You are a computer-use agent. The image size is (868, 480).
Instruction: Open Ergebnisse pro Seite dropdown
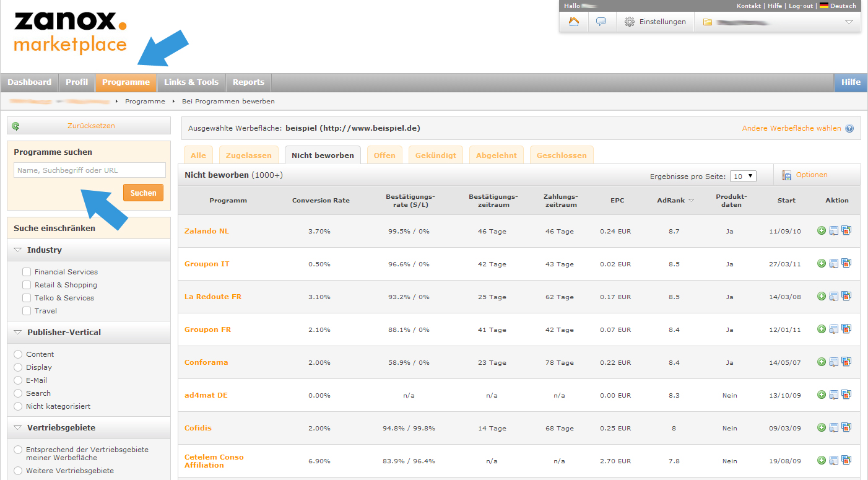(x=743, y=176)
